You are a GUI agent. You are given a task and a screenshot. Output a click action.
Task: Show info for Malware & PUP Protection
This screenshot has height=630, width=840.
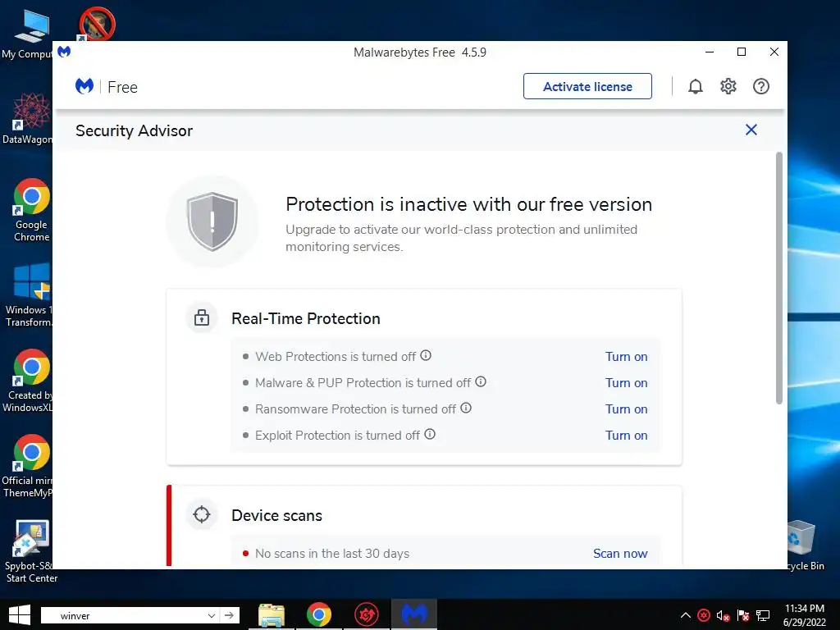tap(481, 381)
